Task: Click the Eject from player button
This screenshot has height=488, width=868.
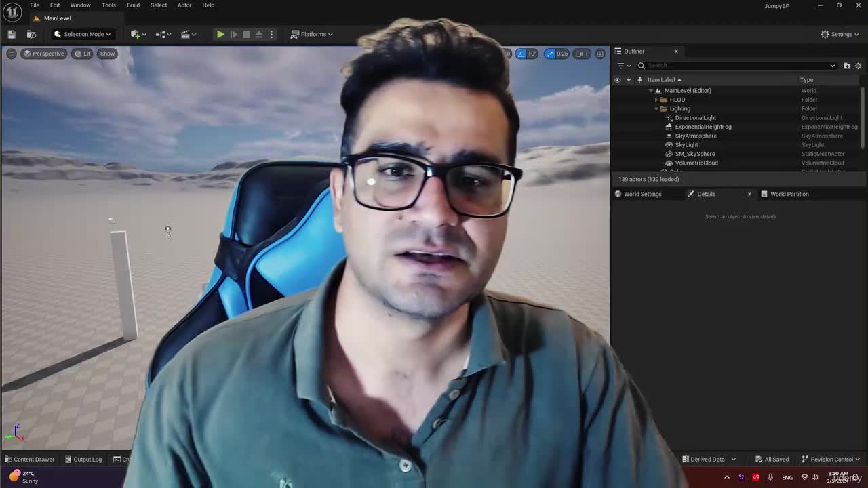Action: (259, 34)
